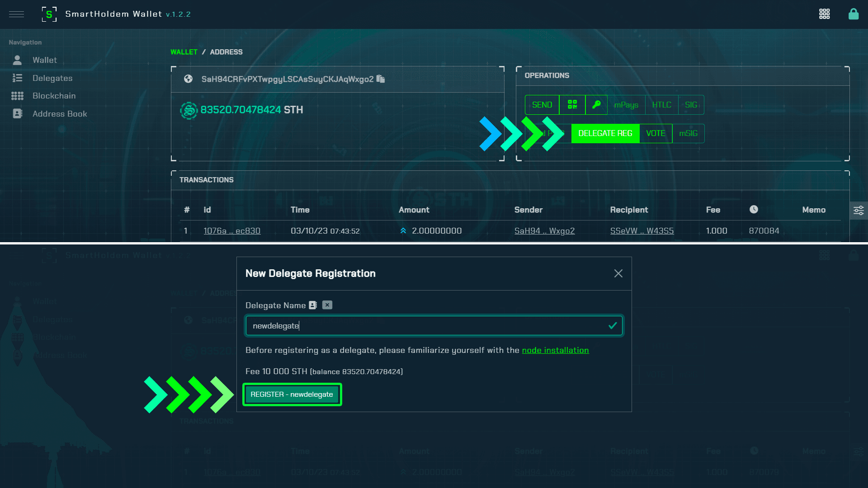
Task: Open Delegates in the navigation sidebar
Action: tap(52, 78)
